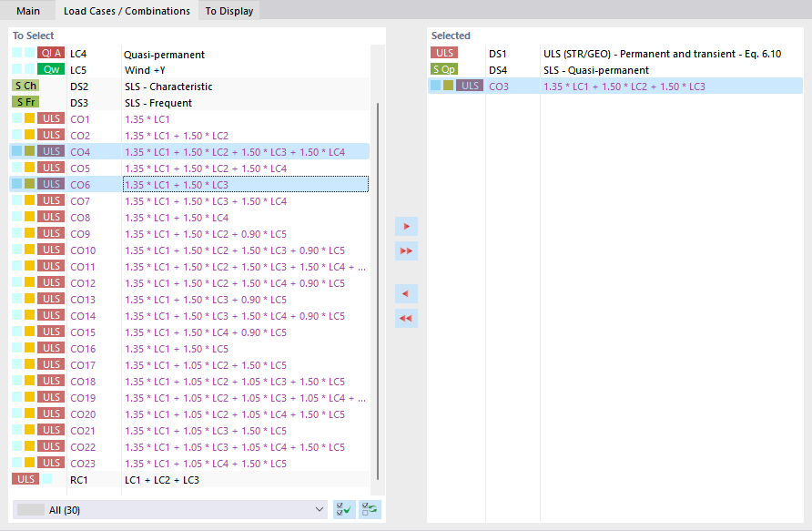This screenshot has height=531, width=812.
Task: Click the single right arrow to add selection
Action: [406, 226]
